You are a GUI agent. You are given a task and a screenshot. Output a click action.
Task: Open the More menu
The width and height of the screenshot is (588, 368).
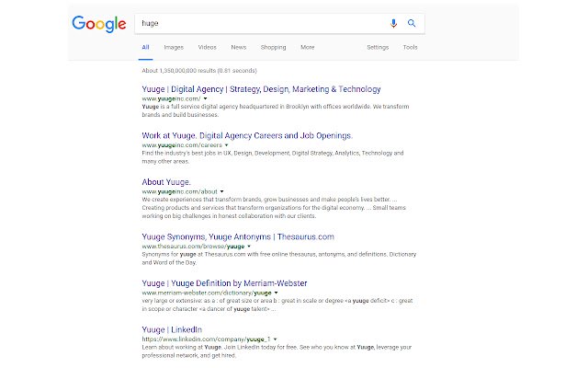pyautogui.click(x=308, y=47)
